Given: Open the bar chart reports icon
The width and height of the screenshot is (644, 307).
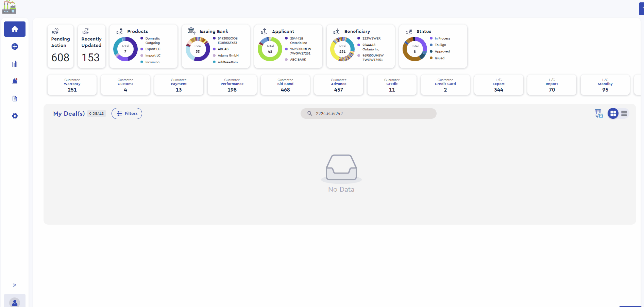Looking at the screenshot, I should click(x=15, y=64).
